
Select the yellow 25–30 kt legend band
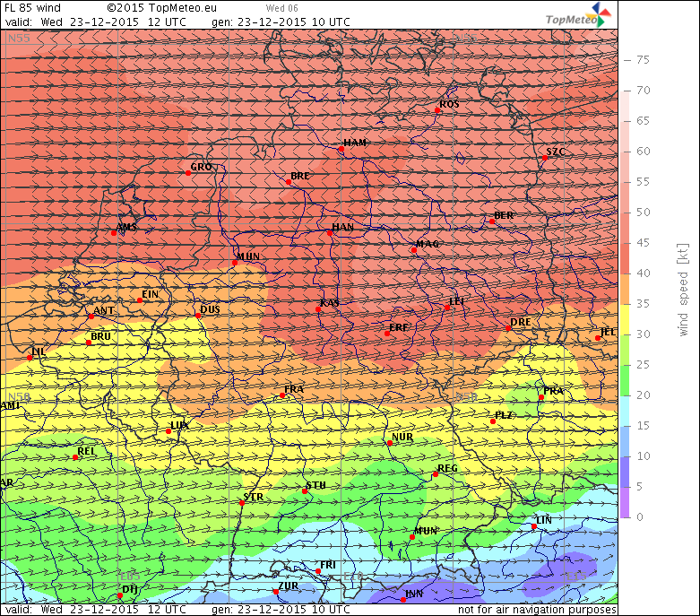[626, 349]
